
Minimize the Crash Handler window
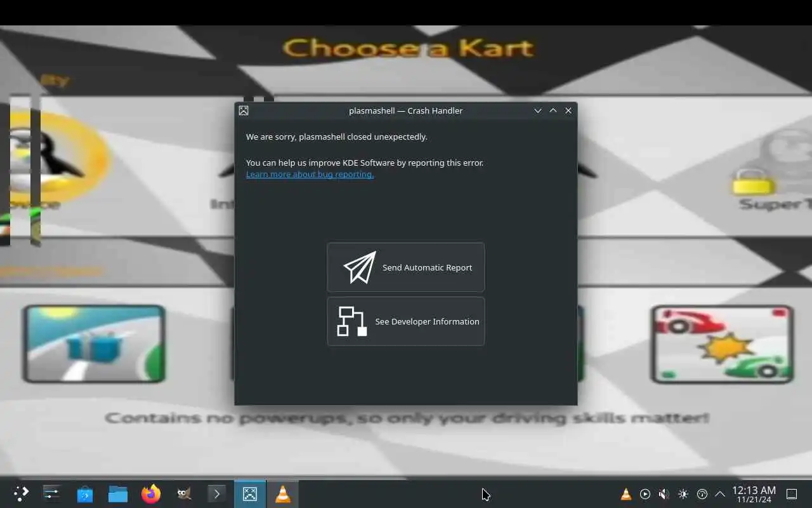pyautogui.click(x=538, y=110)
